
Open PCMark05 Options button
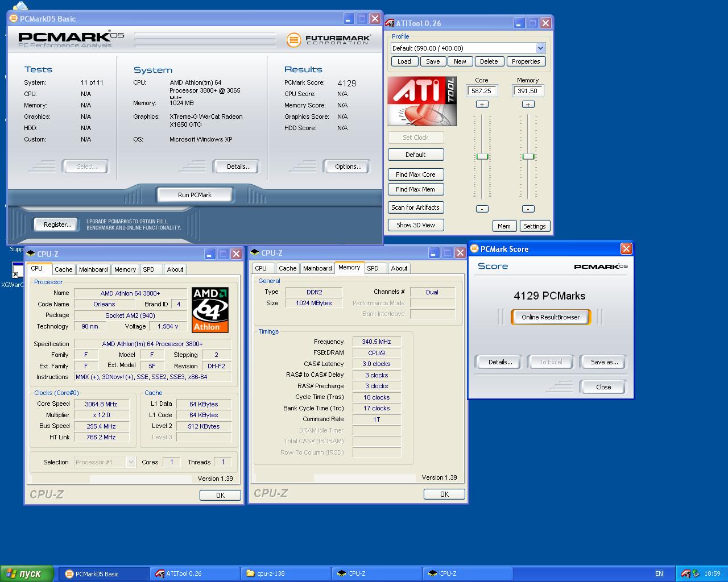pyautogui.click(x=348, y=167)
